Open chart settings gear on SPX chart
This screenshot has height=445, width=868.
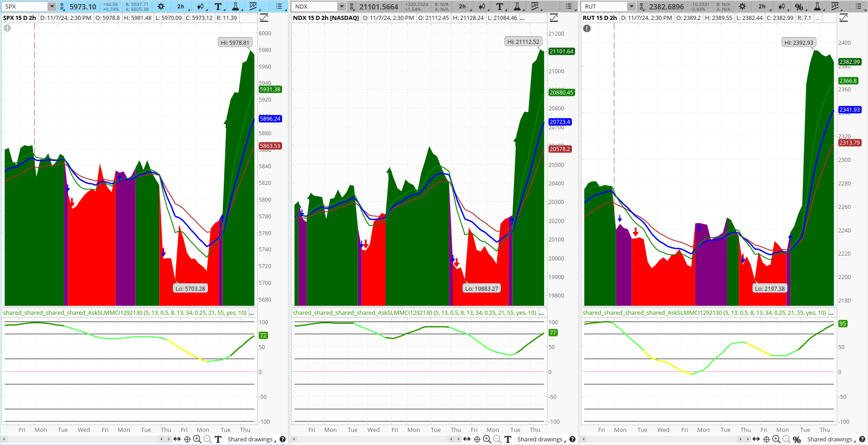(161, 7)
